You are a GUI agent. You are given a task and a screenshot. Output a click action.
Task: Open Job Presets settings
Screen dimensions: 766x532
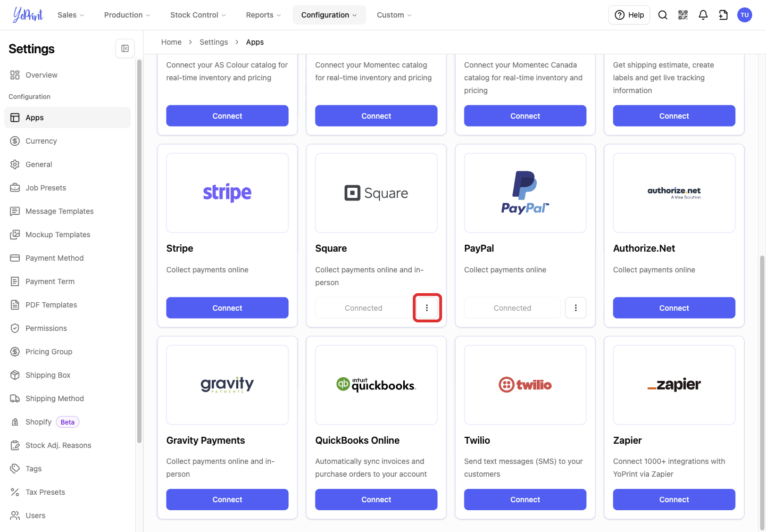[68, 188]
